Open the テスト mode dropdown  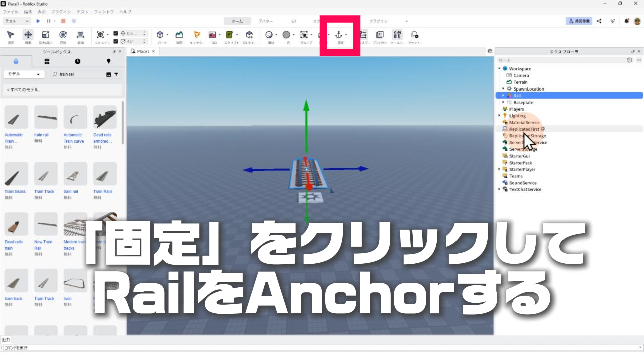(17, 21)
